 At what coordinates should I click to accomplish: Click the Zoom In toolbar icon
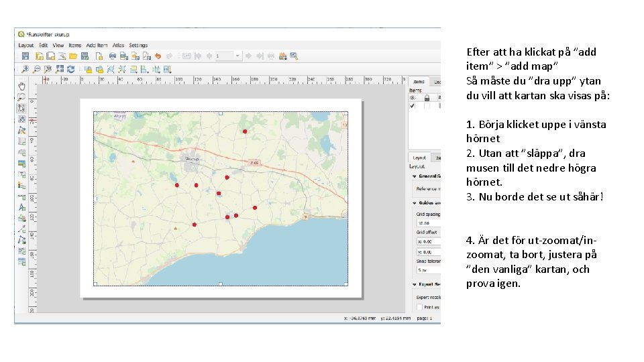[x=25, y=68]
